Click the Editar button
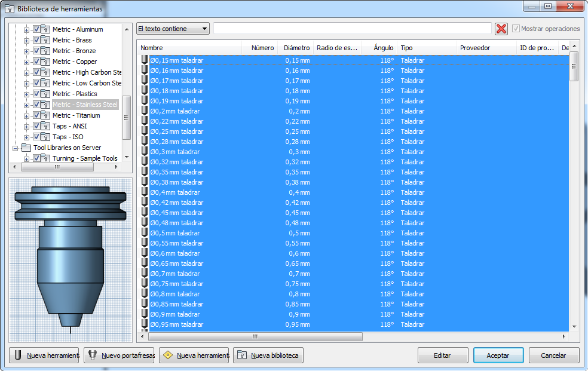 (x=443, y=355)
